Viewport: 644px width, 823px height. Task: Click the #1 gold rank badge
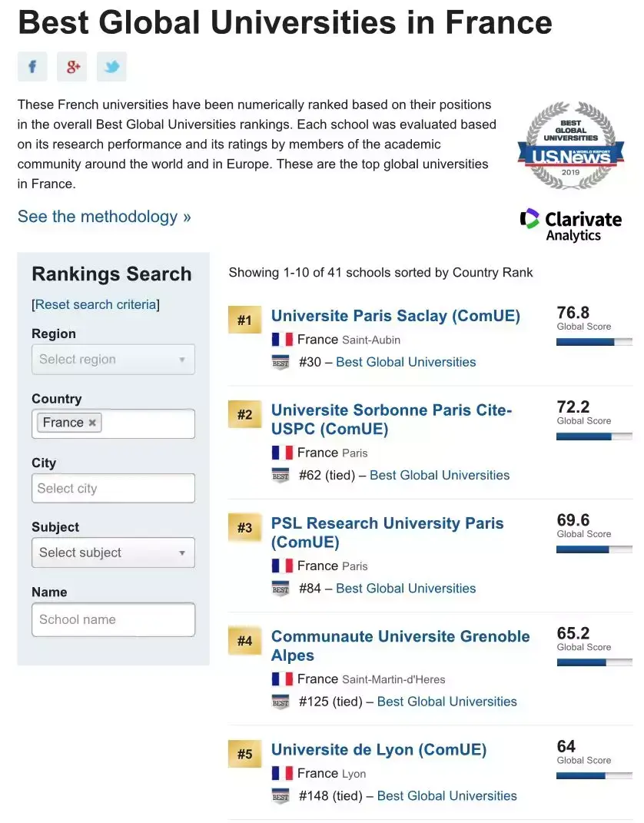coord(244,320)
